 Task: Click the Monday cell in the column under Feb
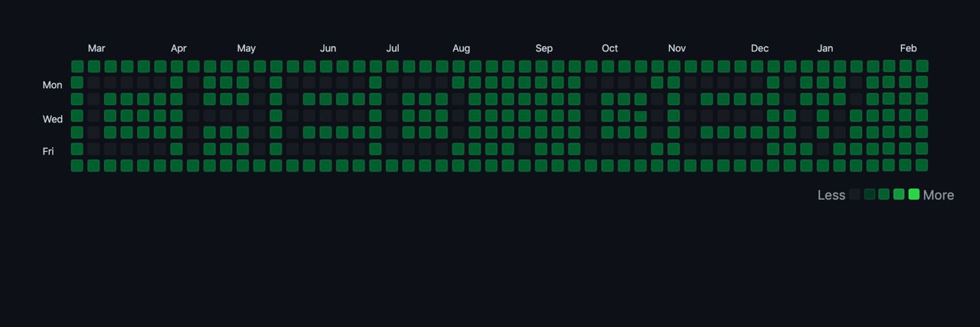905,81
